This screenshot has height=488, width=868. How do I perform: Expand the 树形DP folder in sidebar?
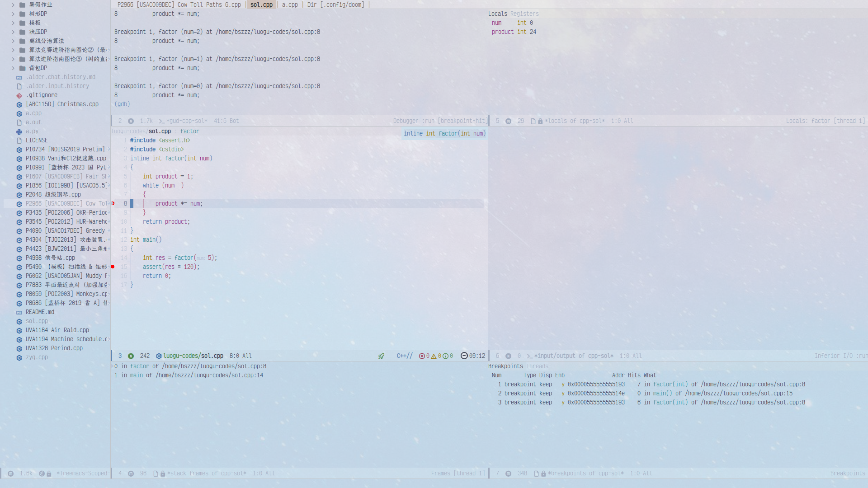click(x=13, y=13)
